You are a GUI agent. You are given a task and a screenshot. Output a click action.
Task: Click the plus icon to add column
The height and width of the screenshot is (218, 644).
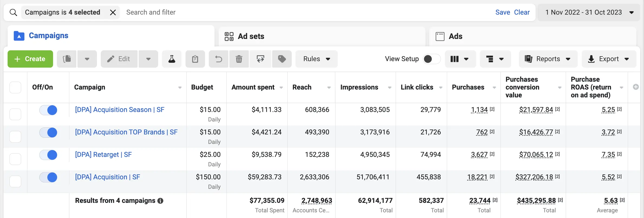tap(636, 87)
